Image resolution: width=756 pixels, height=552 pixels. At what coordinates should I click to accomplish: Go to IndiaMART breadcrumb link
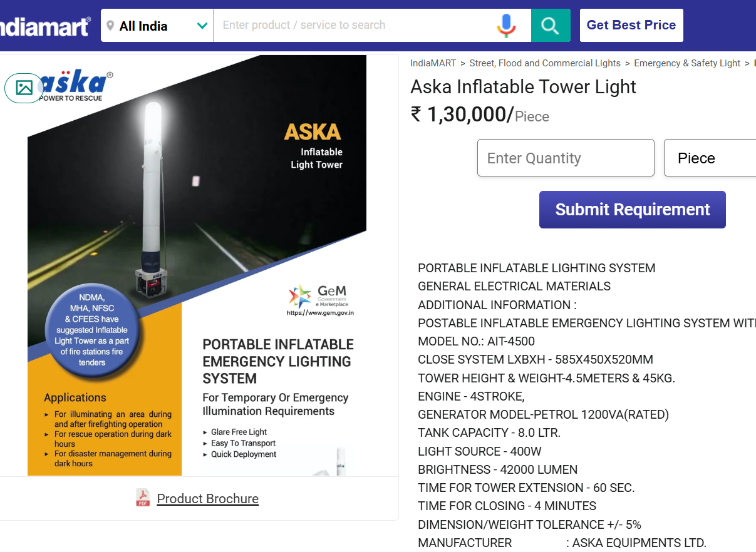point(433,63)
